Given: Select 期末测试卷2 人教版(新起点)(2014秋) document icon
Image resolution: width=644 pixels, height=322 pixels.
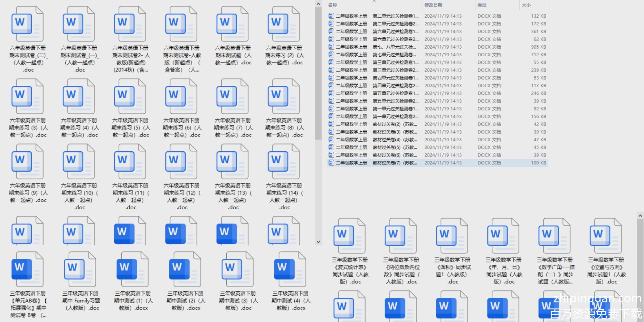Looking at the screenshot, I should 130,24.
